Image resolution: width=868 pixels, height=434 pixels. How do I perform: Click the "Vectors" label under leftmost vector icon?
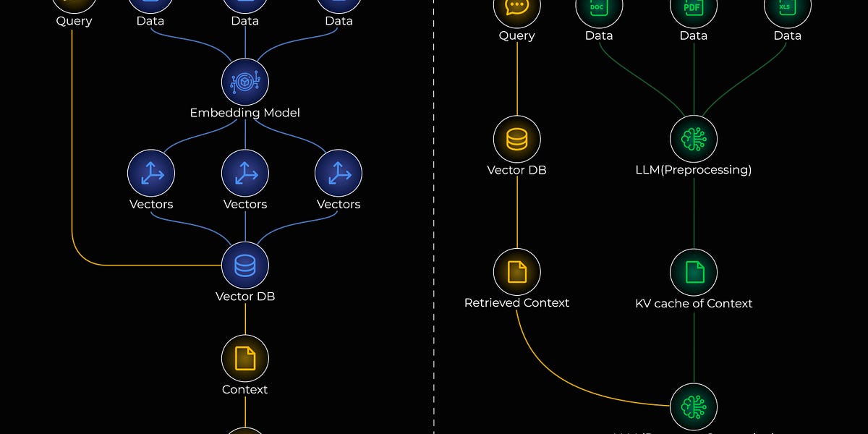(x=151, y=204)
